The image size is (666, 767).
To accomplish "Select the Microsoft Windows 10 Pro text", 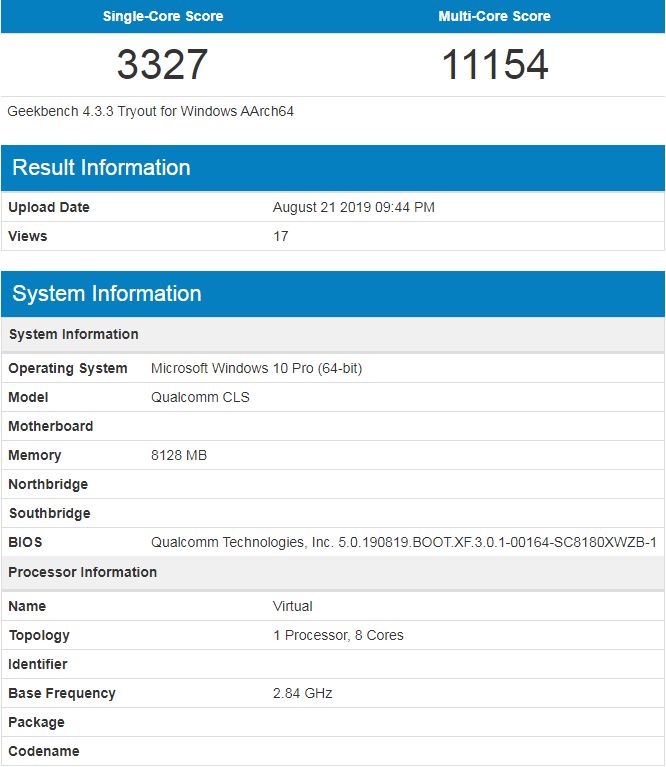I will coord(256,368).
